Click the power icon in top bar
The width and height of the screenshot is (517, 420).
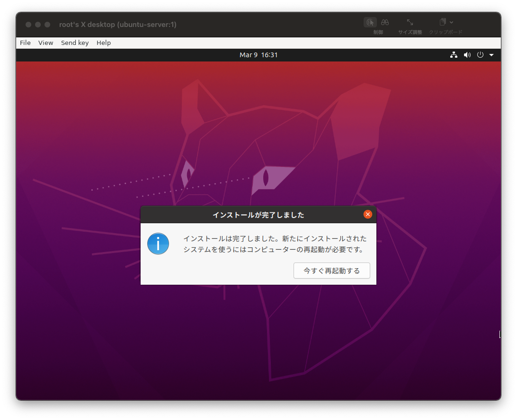click(480, 55)
